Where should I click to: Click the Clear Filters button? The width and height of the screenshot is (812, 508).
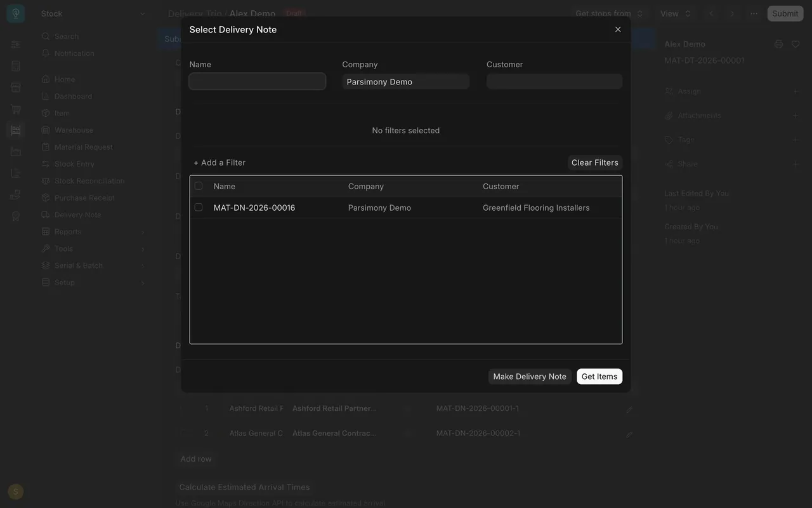[x=595, y=163]
